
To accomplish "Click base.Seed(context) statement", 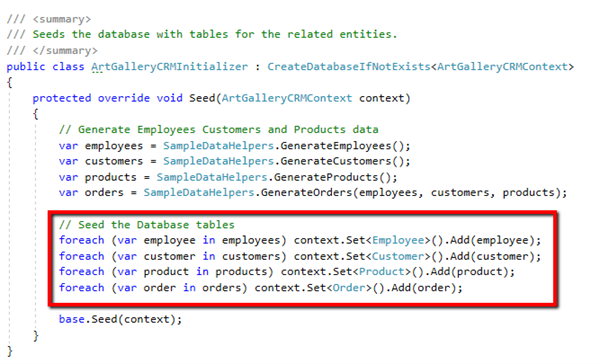I will pyautogui.click(x=120, y=319).
